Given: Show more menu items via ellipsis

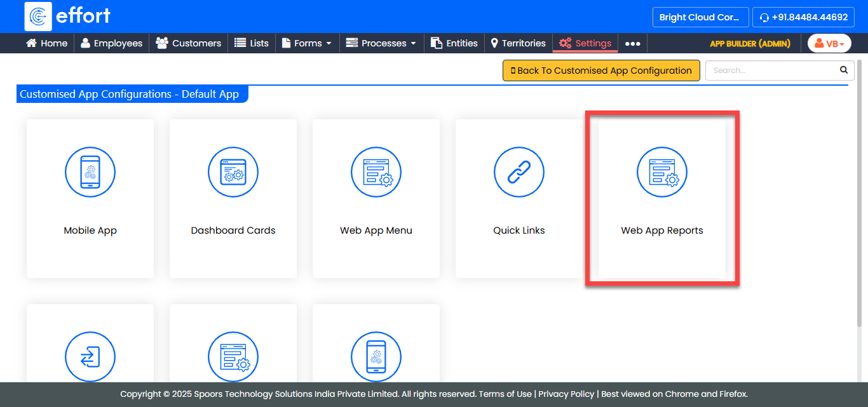Looking at the screenshot, I should point(632,43).
